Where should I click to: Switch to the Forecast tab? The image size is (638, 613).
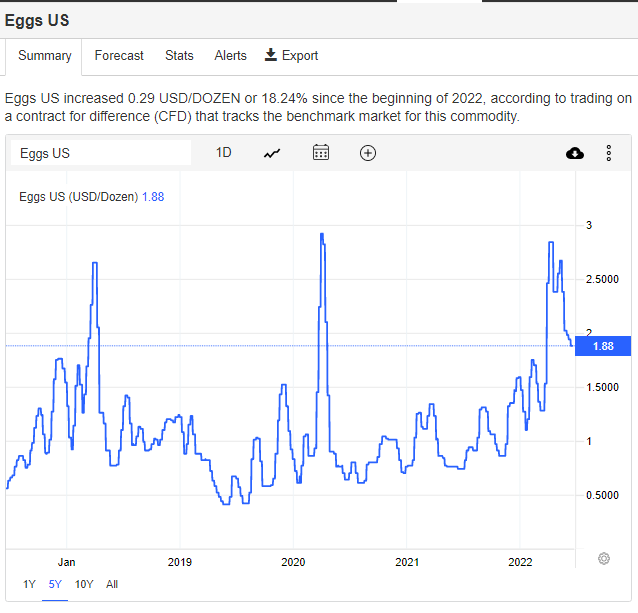[x=119, y=56]
